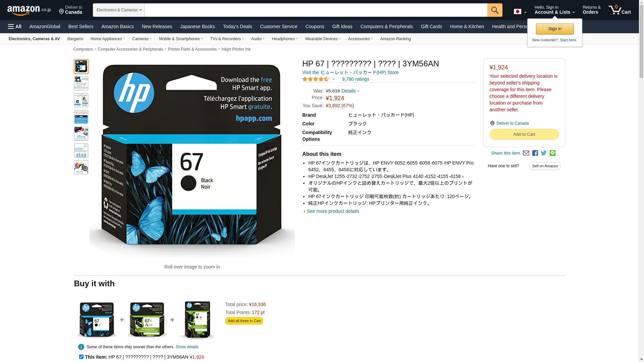Expand the Electronics & Cameras search category dropdown
The width and height of the screenshot is (644, 362).
click(119, 10)
